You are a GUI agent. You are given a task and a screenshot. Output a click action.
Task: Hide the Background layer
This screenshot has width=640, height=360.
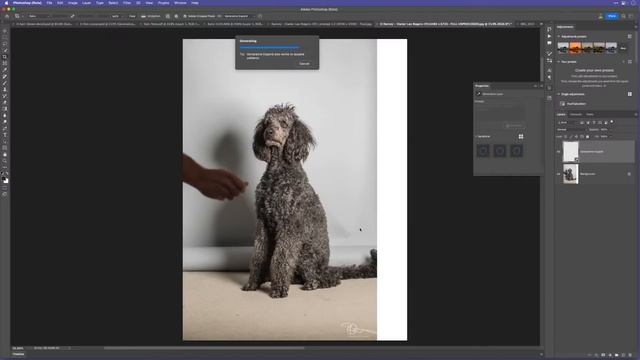tap(558, 174)
